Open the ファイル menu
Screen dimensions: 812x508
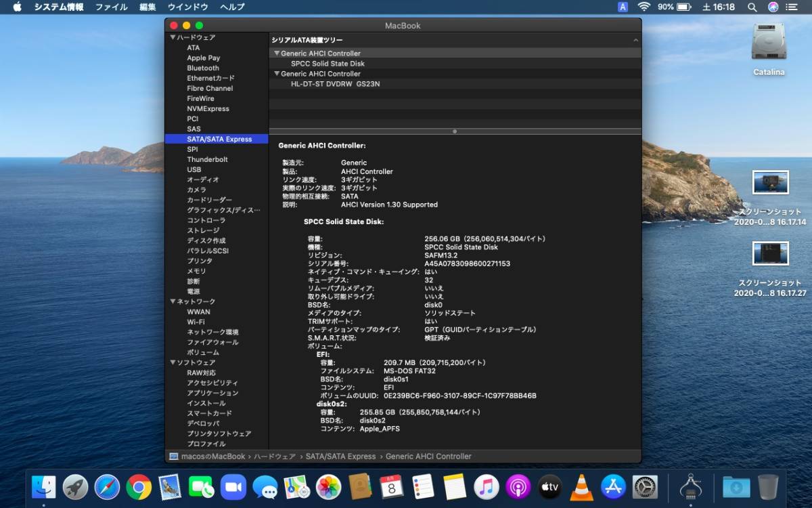coord(112,7)
